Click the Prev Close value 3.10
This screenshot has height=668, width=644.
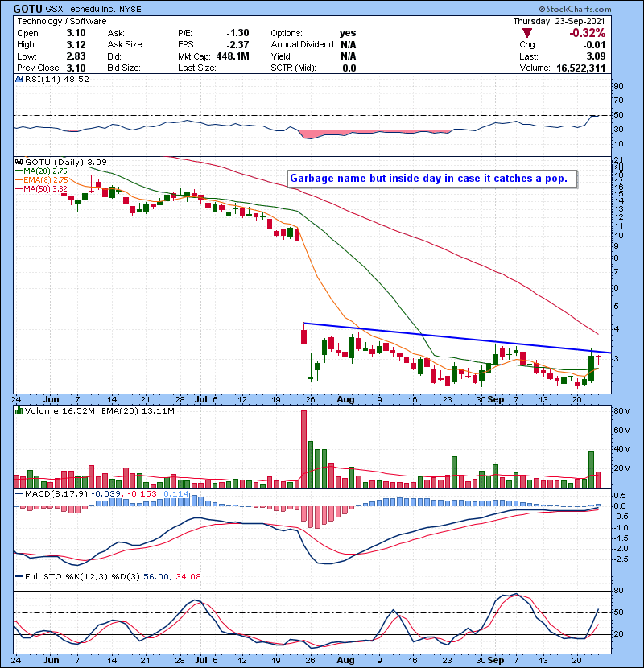pyautogui.click(x=76, y=68)
